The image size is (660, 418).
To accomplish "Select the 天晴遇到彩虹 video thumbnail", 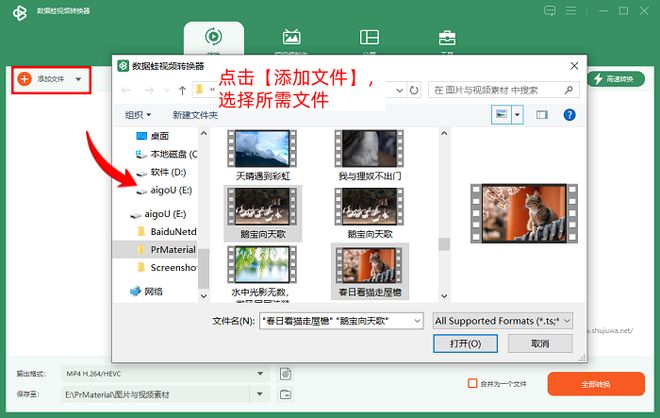I will point(260,155).
